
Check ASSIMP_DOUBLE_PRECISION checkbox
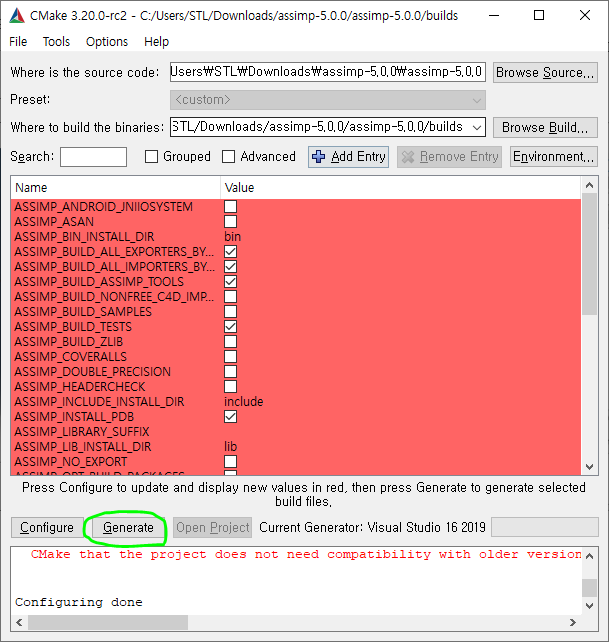click(231, 371)
